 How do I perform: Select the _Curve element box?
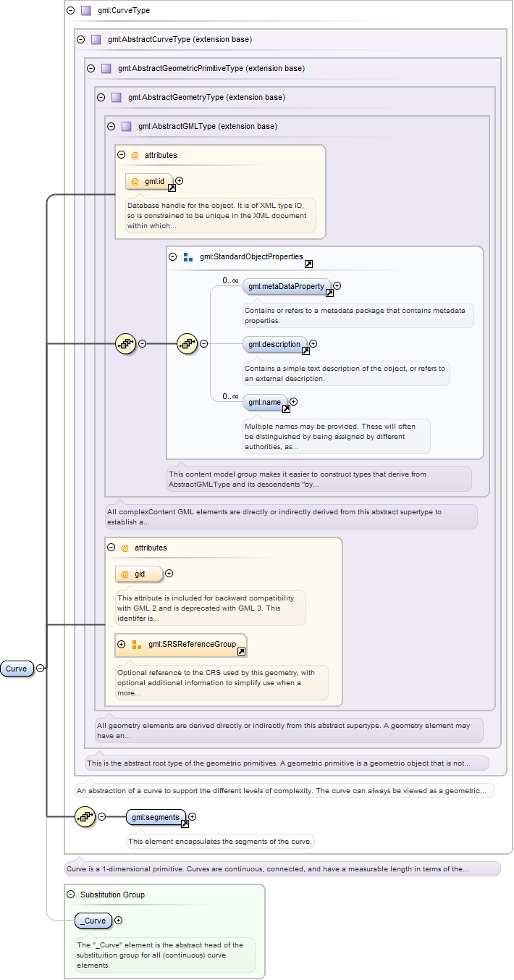[x=93, y=921]
